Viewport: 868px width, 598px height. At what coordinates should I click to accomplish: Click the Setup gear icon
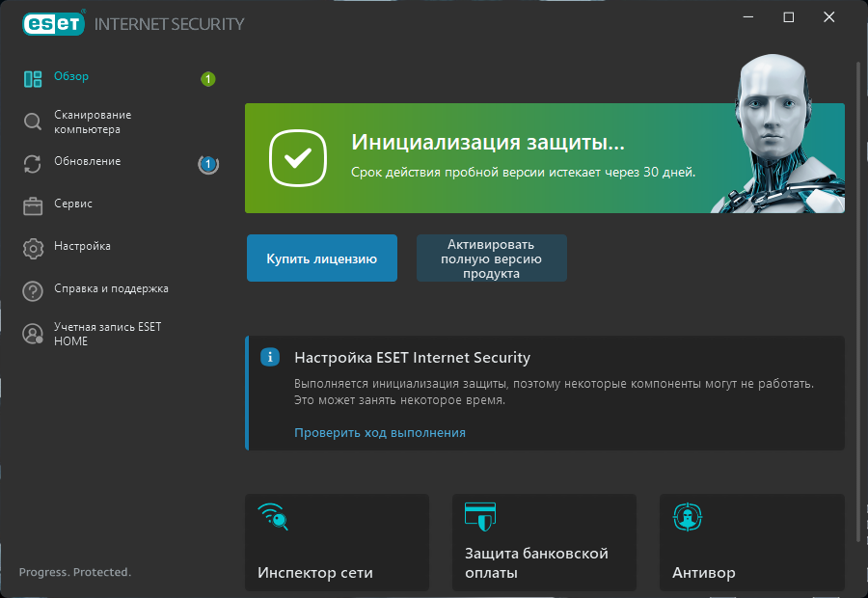coord(33,249)
